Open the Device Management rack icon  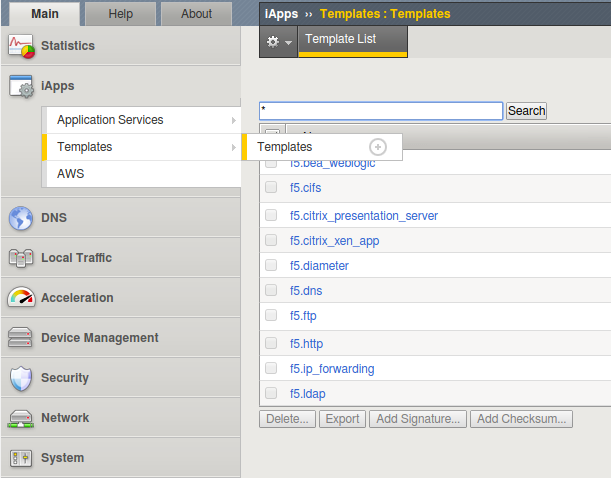point(20,337)
